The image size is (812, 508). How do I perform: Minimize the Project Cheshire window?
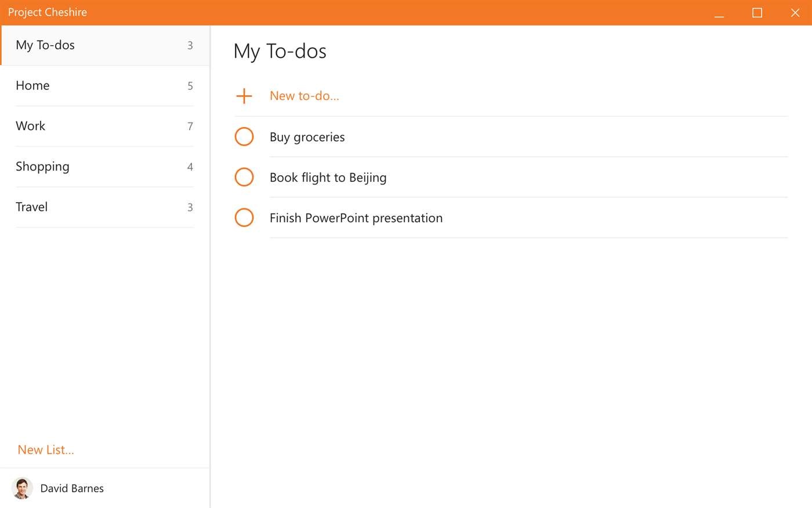pos(719,13)
